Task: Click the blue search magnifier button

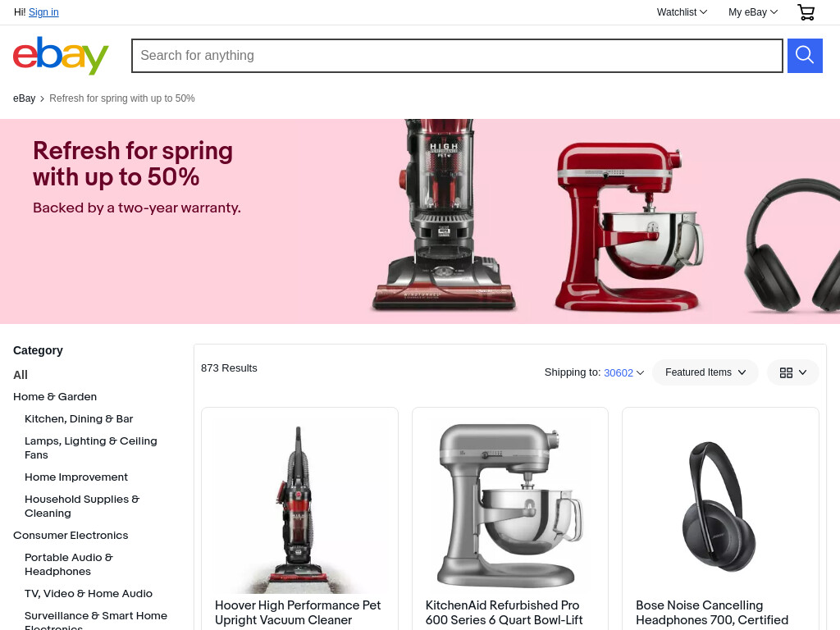Action: tap(805, 56)
